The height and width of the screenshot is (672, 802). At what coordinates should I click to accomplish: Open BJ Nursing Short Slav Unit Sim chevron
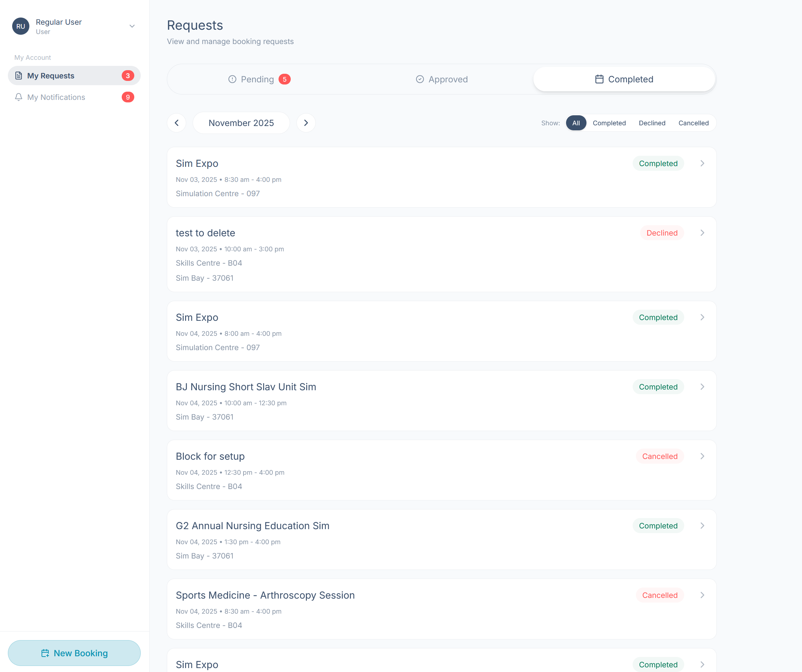point(702,387)
